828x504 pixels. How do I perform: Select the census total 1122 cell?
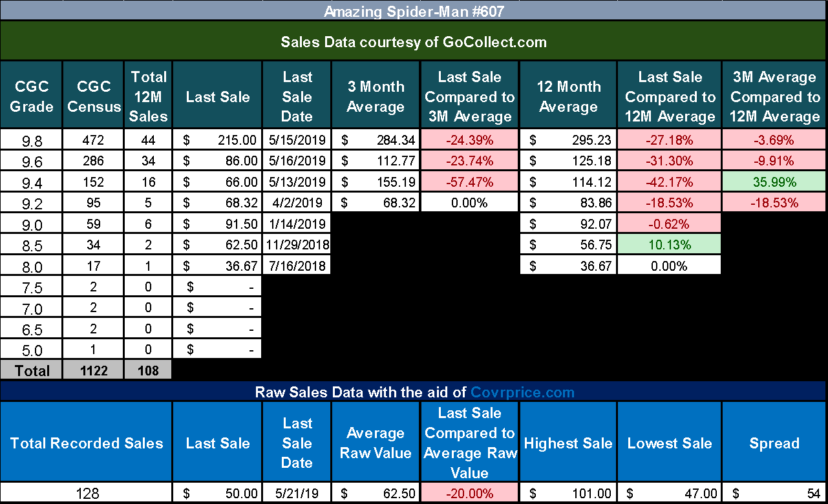[94, 370]
